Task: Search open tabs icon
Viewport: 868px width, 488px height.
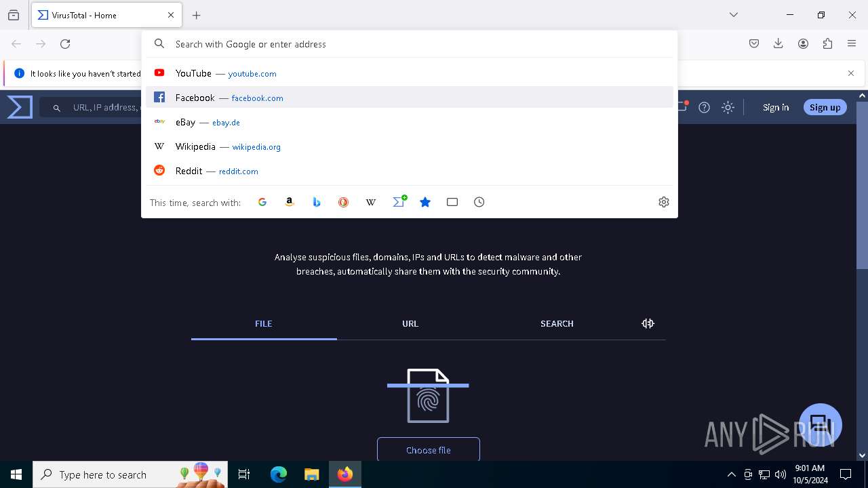Action: (452, 202)
